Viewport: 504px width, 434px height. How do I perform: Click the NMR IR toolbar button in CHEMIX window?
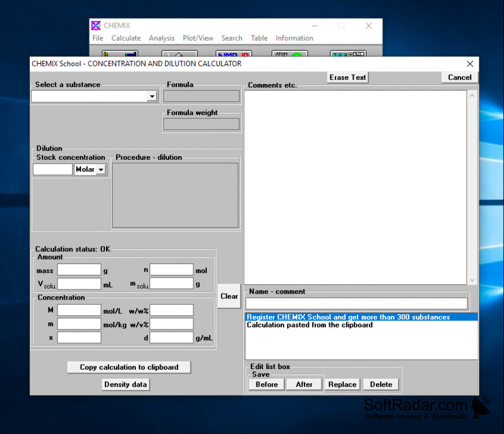[x=234, y=54]
